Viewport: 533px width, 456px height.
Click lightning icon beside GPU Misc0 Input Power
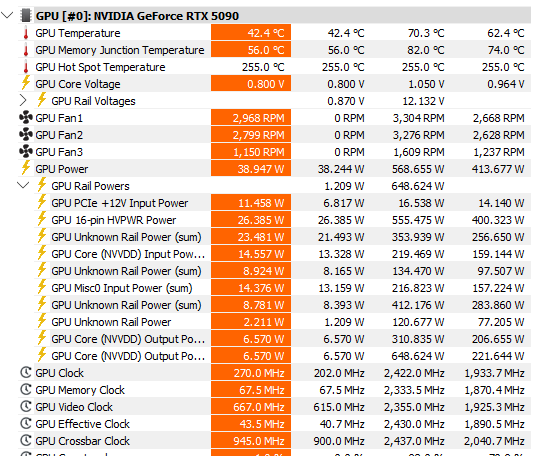pos(42,287)
